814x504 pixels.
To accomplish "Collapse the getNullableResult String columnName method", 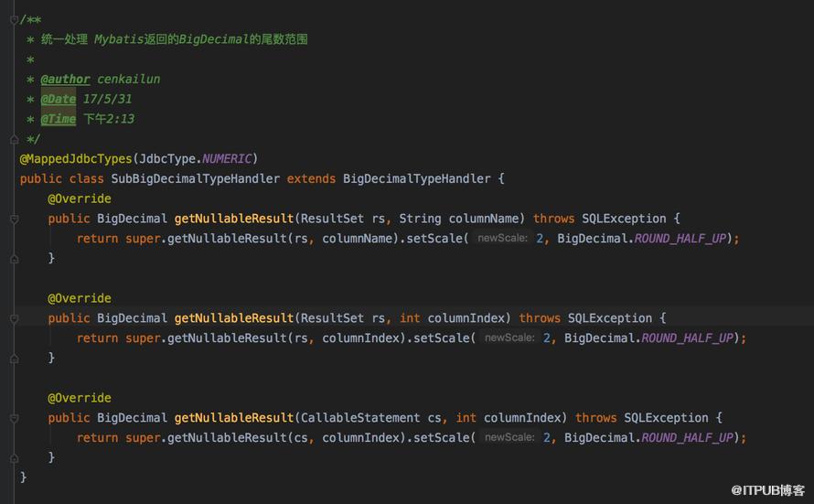I will 14,219.
